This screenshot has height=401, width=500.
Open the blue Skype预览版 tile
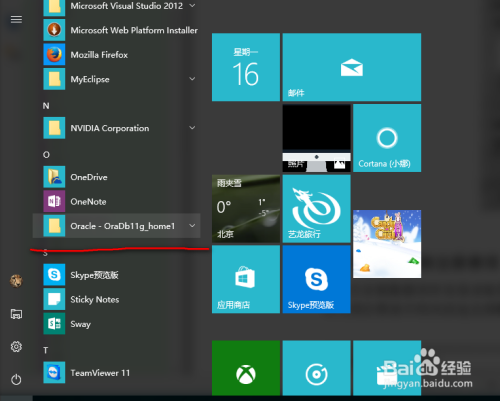click(x=317, y=279)
